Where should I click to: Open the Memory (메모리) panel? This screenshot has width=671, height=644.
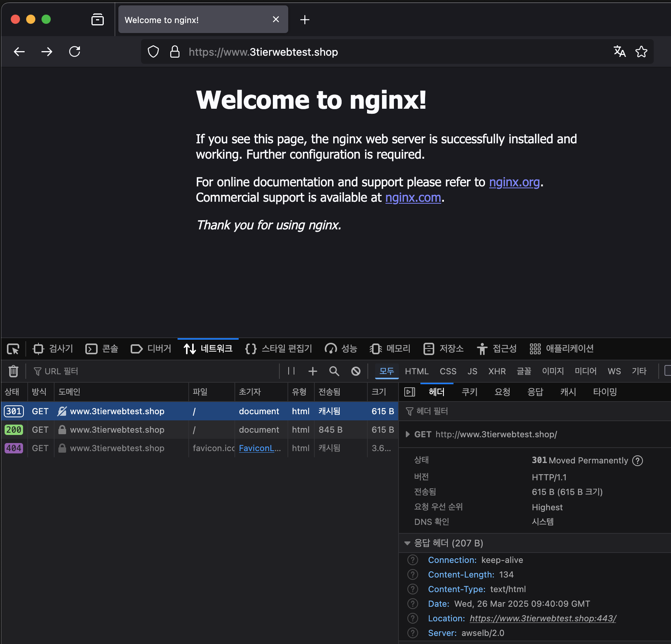tap(390, 349)
